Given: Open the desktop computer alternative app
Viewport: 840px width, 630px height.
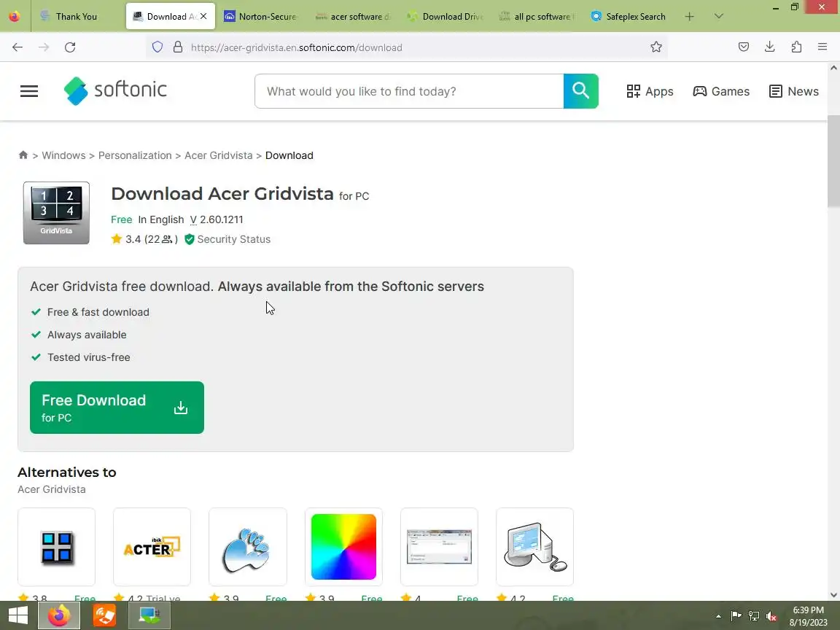Looking at the screenshot, I should tap(534, 547).
